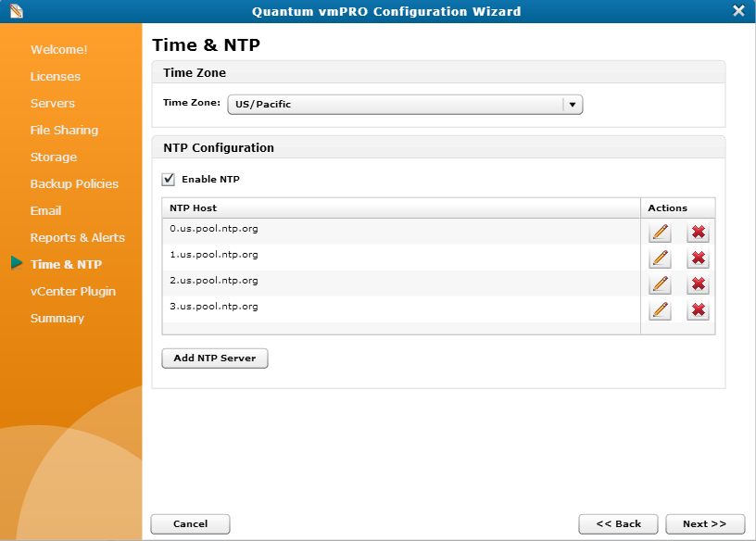Edit the 1.us.pool.ntp.org host entry
The width and height of the screenshot is (756, 541).
(660, 258)
